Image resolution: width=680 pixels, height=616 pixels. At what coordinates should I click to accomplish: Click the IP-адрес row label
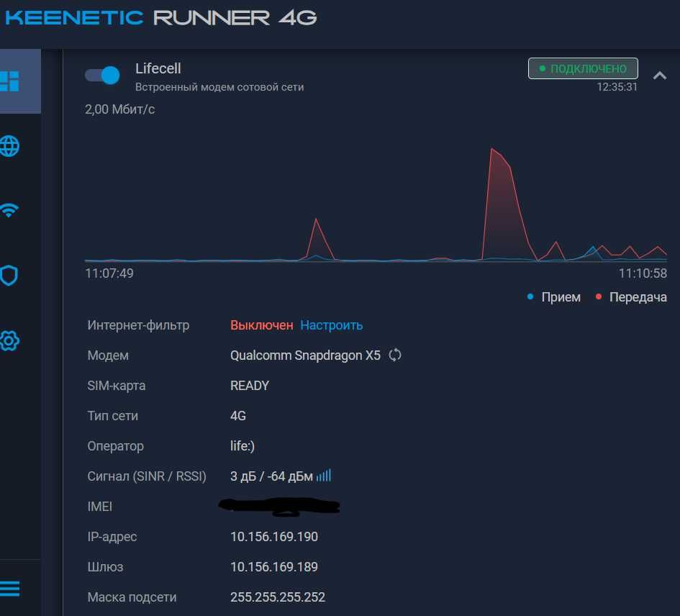(112, 537)
